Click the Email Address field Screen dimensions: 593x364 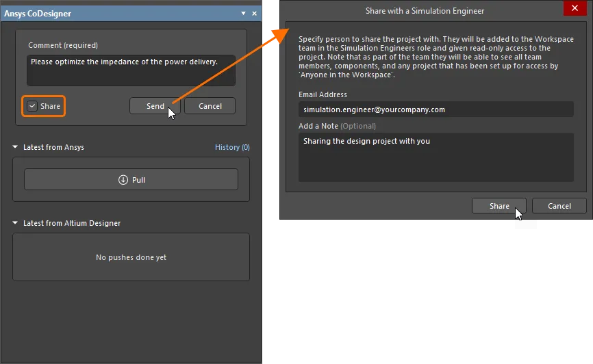pyautogui.click(x=436, y=109)
